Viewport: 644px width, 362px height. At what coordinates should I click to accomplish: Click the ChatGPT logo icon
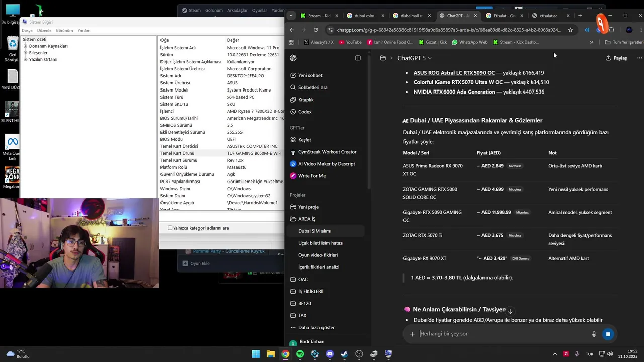click(x=293, y=58)
